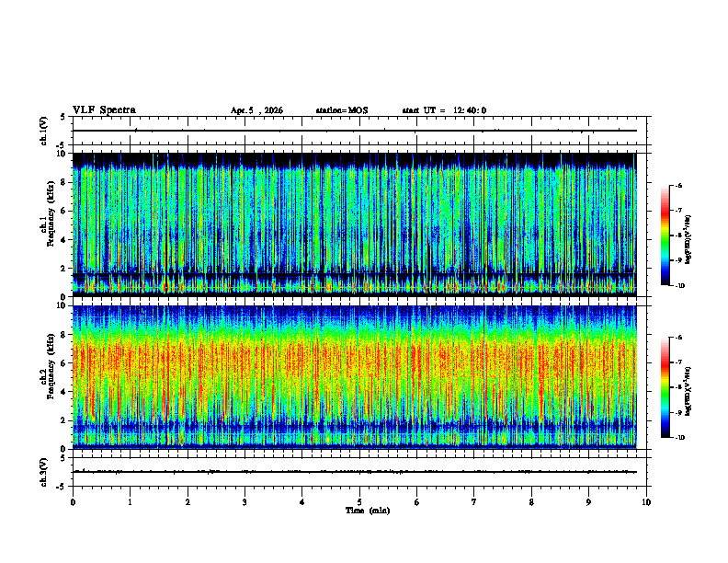The height and width of the screenshot is (563, 728).
Task: Click the ch.1 colorbar scale
Action: [665, 236]
